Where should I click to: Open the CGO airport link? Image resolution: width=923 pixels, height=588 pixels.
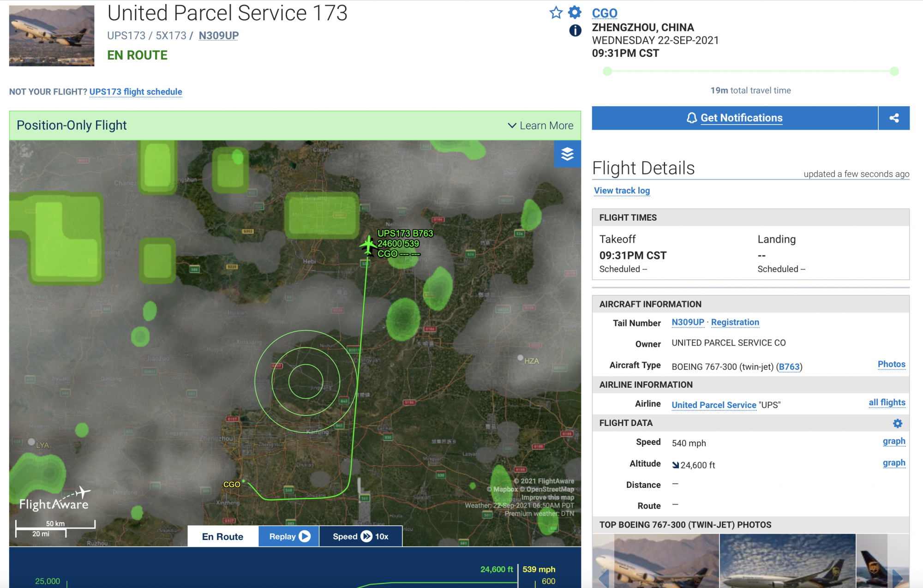pos(605,13)
